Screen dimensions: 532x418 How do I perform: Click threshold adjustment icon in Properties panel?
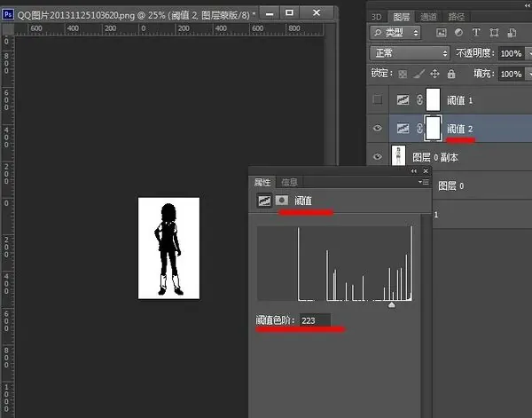point(264,201)
